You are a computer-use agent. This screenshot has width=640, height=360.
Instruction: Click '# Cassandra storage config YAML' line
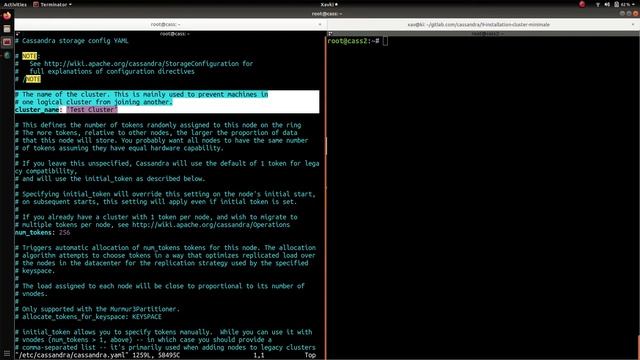(71, 41)
